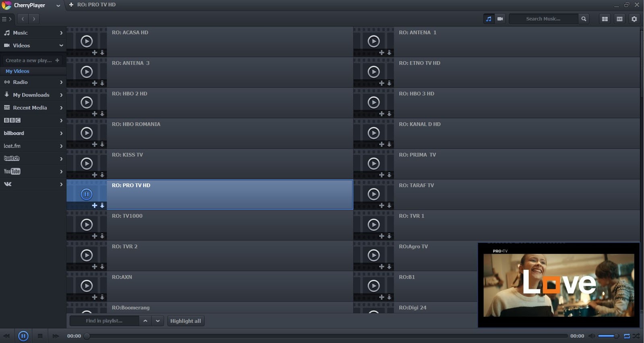Add RO: KISS TV to playlist
This screenshot has height=343, width=644.
click(95, 175)
